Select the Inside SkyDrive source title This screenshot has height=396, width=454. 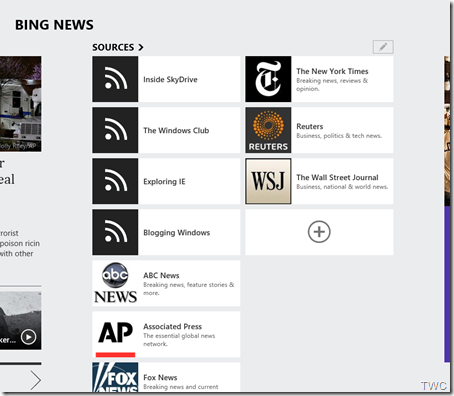(170, 79)
